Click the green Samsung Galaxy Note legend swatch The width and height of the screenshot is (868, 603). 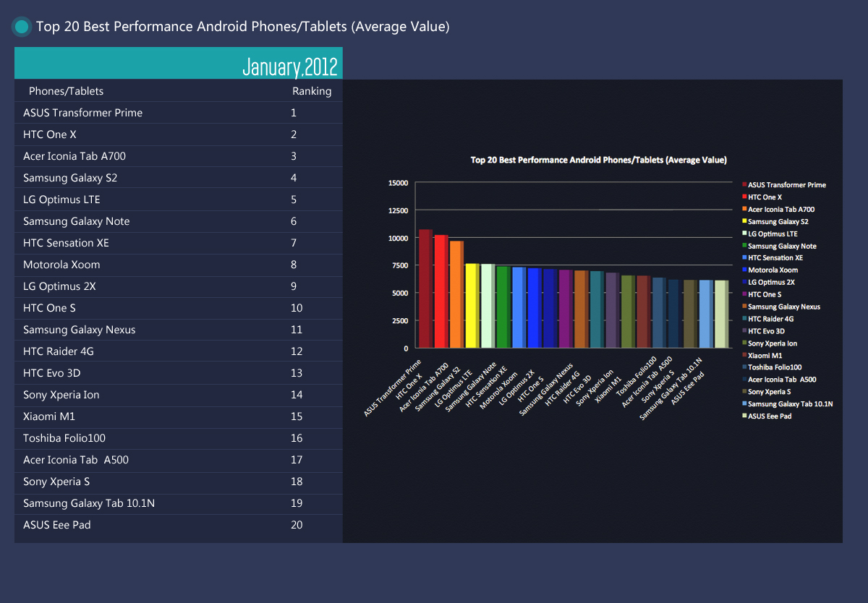(x=744, y=246)
